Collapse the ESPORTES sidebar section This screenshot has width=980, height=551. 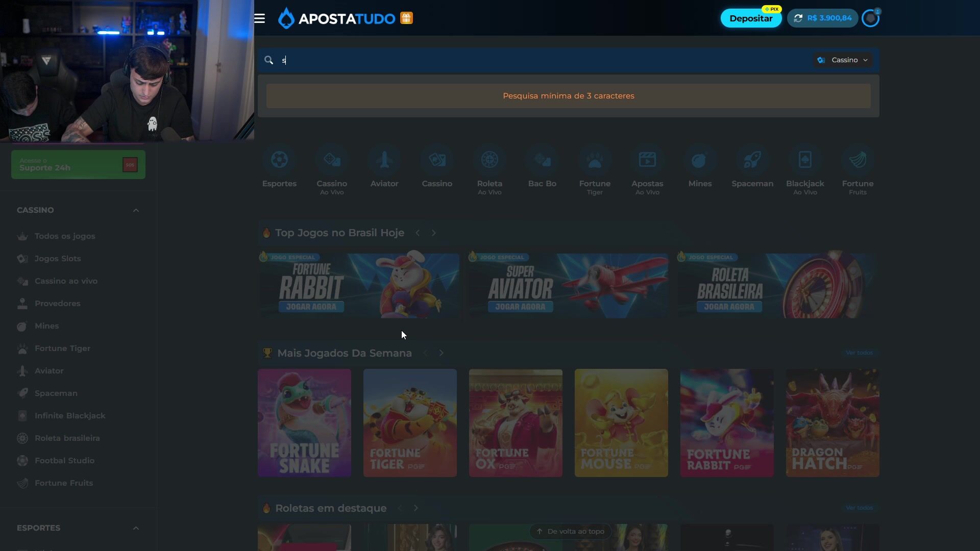click(x=136, y=528)
